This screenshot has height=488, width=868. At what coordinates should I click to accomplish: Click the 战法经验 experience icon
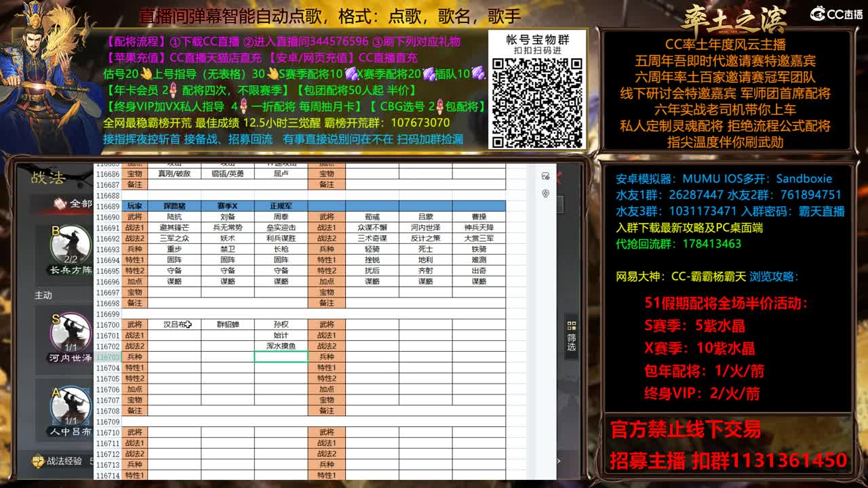pyautogui.click(x=39, y=461)
